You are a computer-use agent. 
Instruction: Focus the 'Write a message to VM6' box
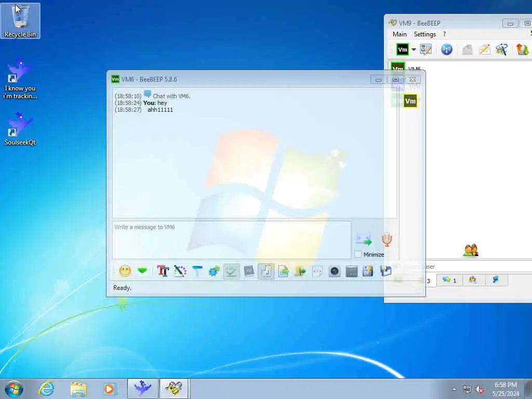tap(232, 240)
